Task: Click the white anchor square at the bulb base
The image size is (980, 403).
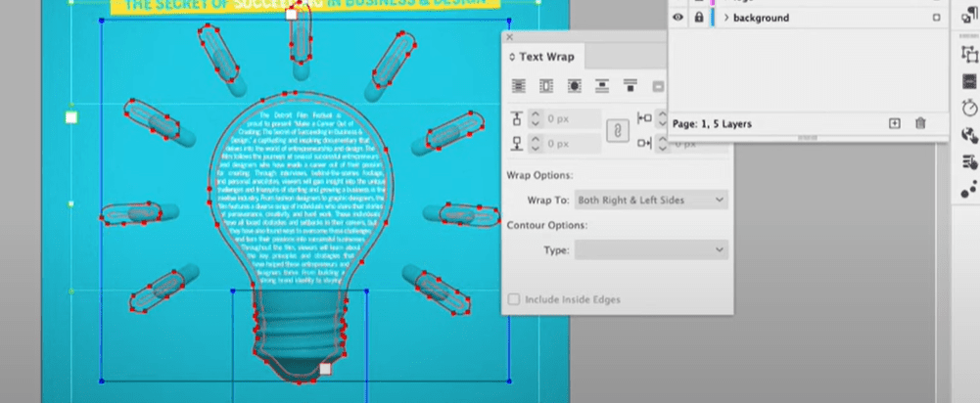Action: 325,369
